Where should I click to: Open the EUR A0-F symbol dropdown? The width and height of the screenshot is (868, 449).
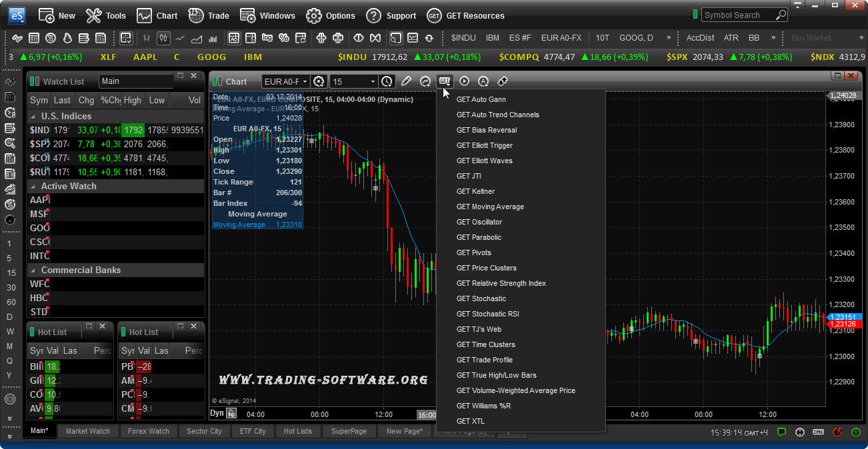coord(285,81)
